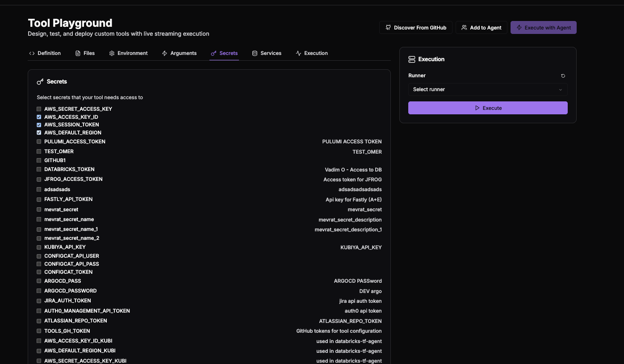Image resolution: width=624 pixels, height=364 pixels.
Task: Click the refresh runners icon
Action: pos(563,76)
